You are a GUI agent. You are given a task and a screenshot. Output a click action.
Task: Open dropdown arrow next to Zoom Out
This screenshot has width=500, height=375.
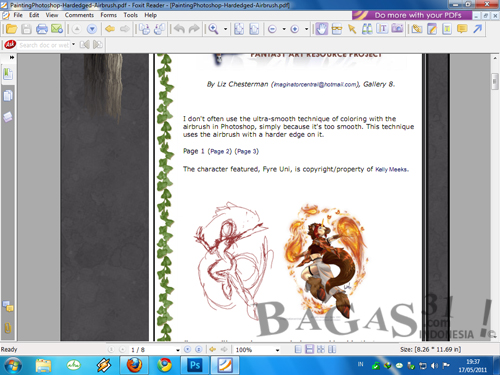tap(284, 29)
